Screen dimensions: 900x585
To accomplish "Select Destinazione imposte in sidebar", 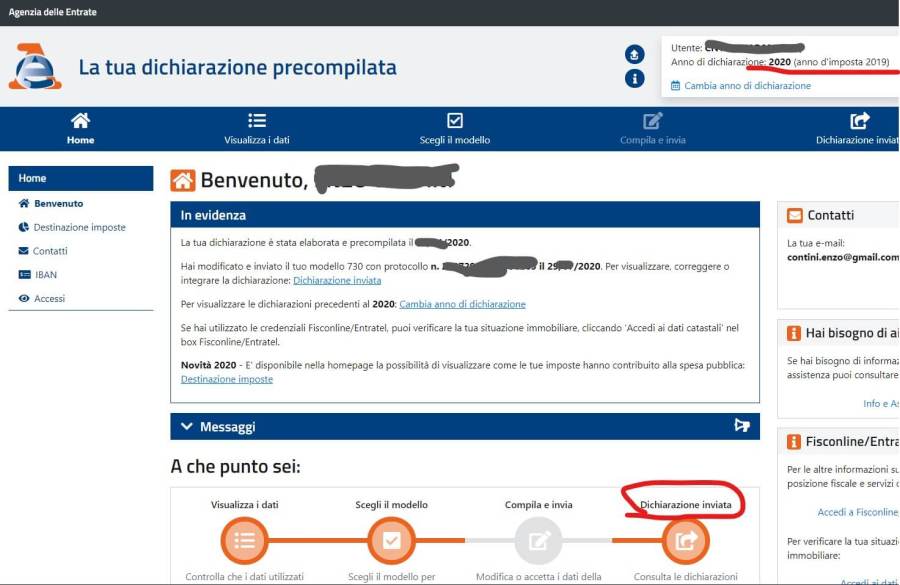I will (72, 227).
